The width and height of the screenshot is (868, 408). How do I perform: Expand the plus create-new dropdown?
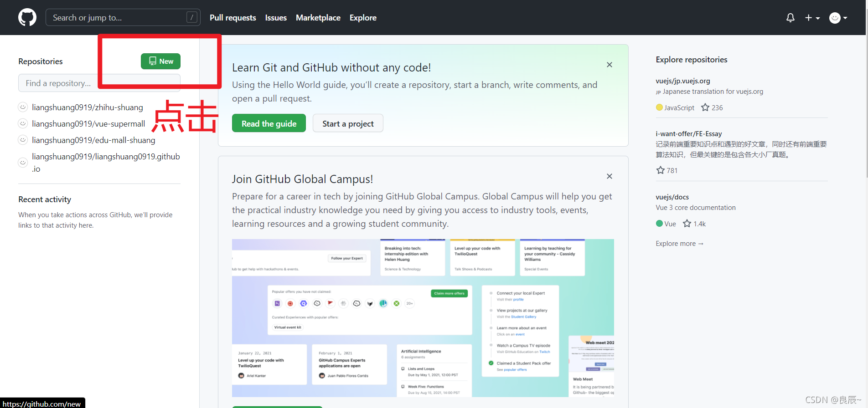pyautogui.click(x=812, y=18)
